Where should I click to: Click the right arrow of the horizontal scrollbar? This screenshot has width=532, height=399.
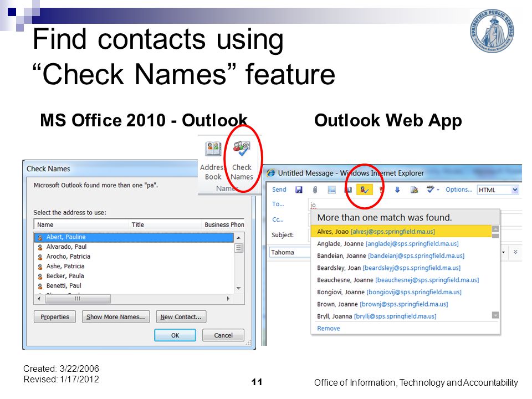(228, 299)
